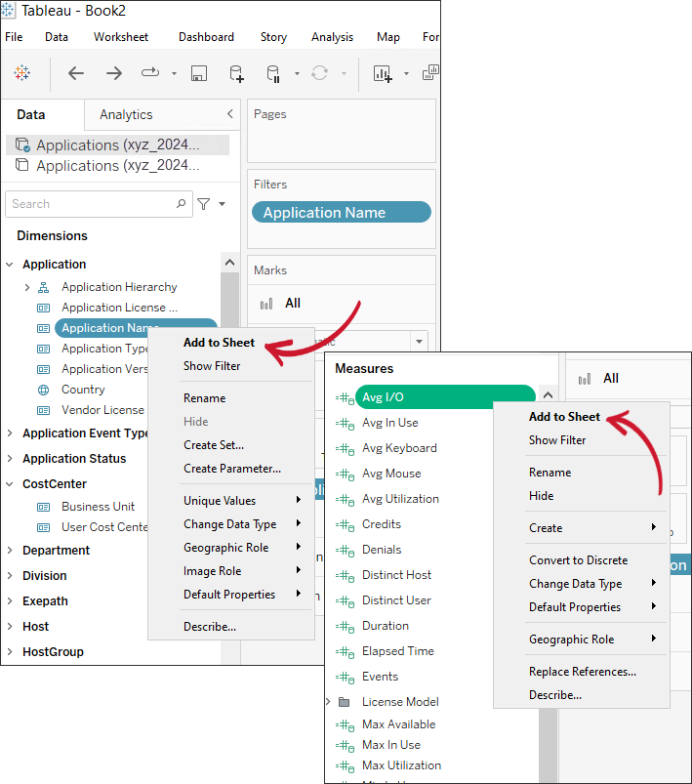The image size is (692, 784).
Task: Expand the Application Hierarchy node
Action: pos(27,287)
